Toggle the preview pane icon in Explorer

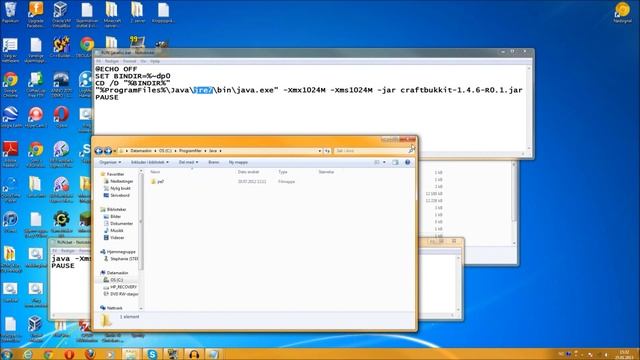395,162
